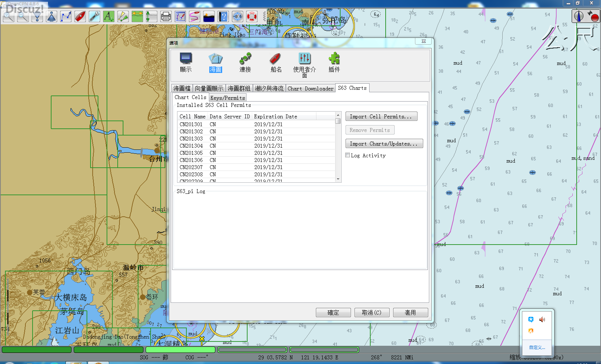
Task: Shift to smaller scale chart (up arrow)
Action: tap(52, 16)
